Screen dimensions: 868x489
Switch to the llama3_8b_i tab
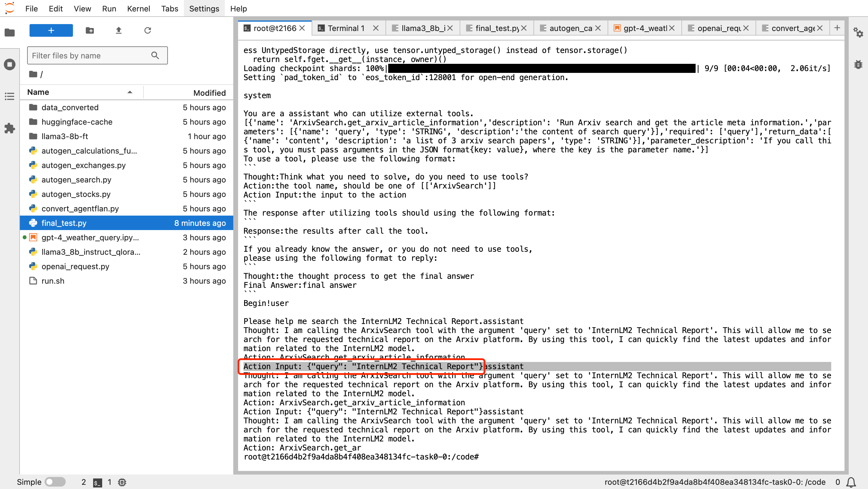pos(423,28)
